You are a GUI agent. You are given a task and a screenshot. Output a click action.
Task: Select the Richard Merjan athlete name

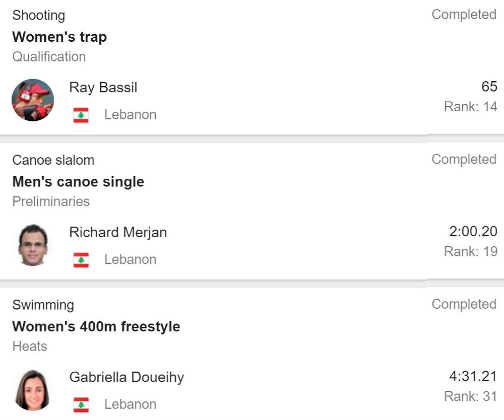coord(118,232)
